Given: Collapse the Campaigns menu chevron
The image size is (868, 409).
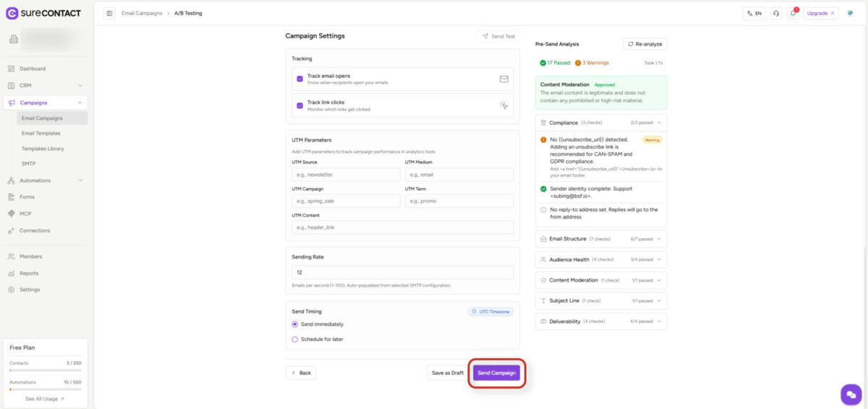Looking at the screenshot, I should 80,103.
